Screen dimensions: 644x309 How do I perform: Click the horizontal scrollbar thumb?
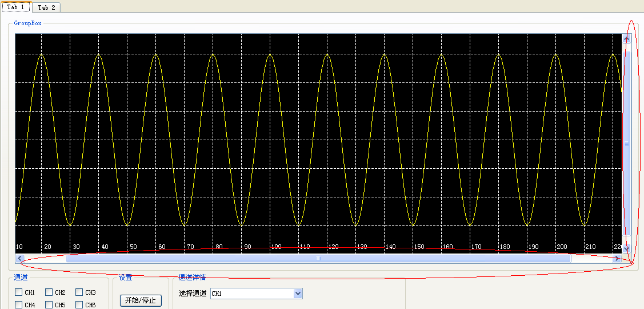(x=318, y=259)
